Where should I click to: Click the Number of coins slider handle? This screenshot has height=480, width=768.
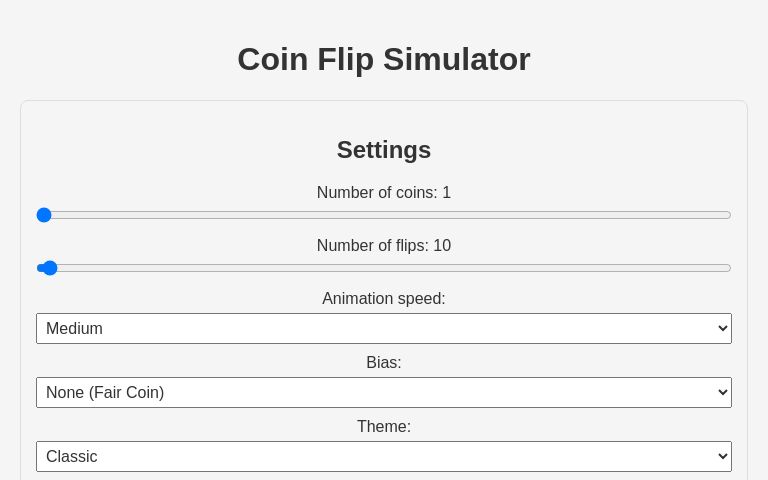(44, 215)
